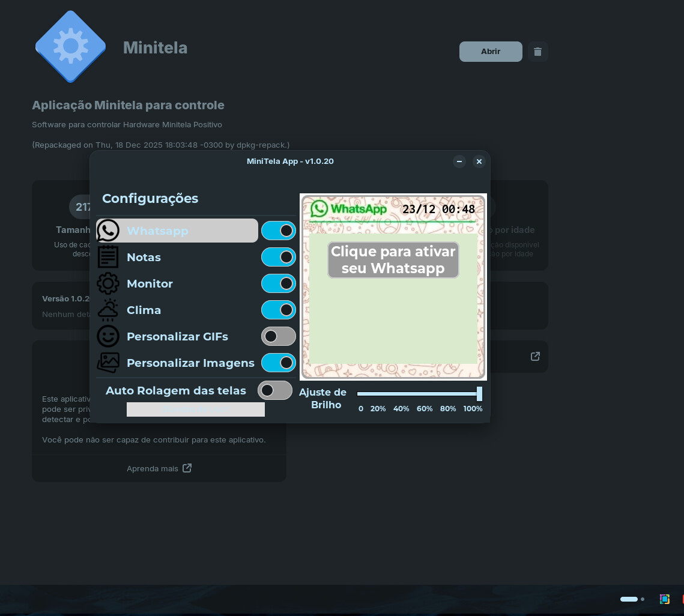Enable the Personalizar GIFs toggle
Screen dimensions: 684x616
click(279, 336)
